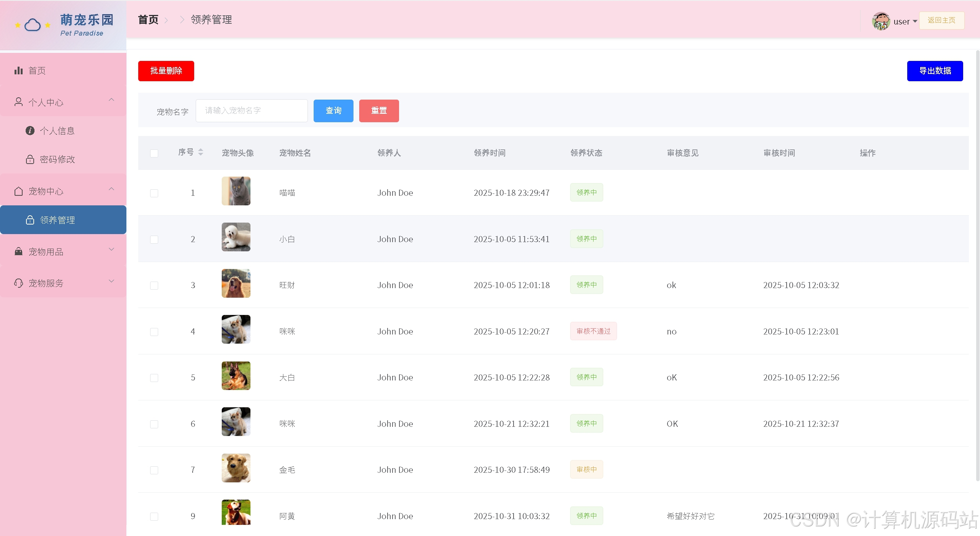Screen dimensions: 980x536
Task: Sort table by 序号 using sort arrows
Action: coord(201,152)
